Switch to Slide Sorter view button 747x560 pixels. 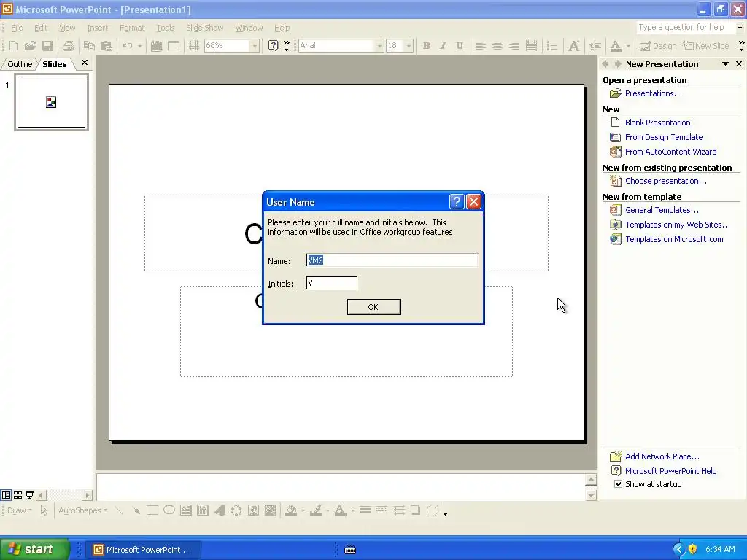(x=18, y=495)
